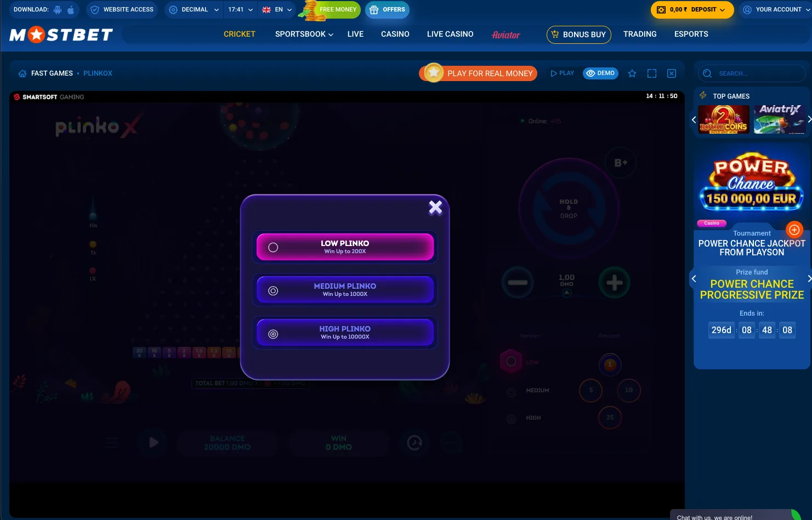
Task: Download the iOS app via the Apple icon
Action: (x=71, y=10)
